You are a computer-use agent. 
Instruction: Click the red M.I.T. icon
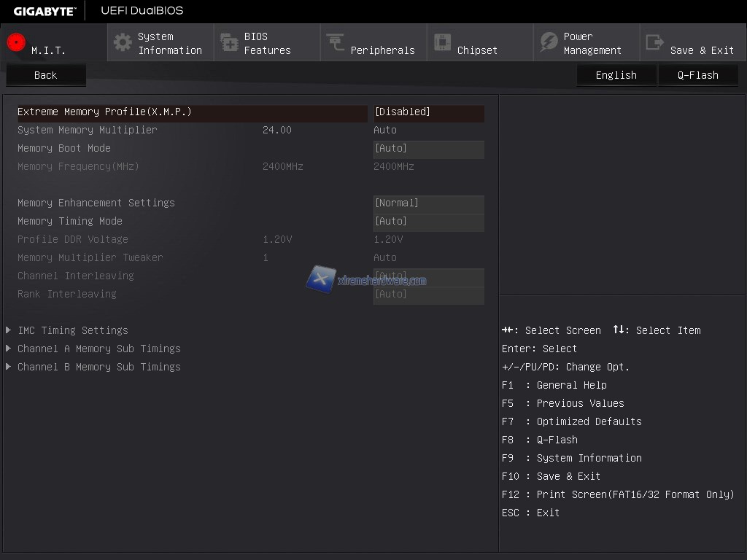[x=16, y=42]
